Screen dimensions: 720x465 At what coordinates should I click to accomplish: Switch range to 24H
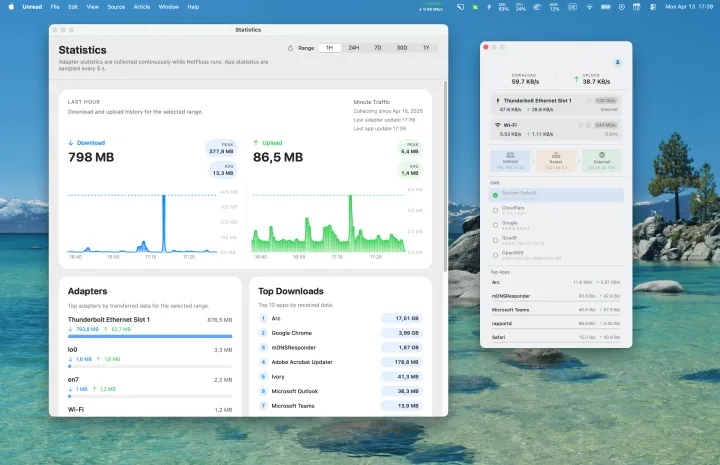coord(354,48)
